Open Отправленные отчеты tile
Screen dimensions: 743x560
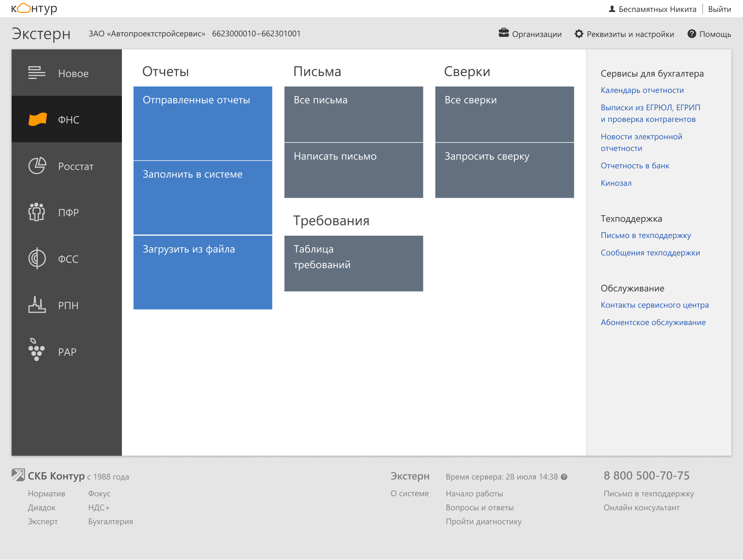click(203, 123)
